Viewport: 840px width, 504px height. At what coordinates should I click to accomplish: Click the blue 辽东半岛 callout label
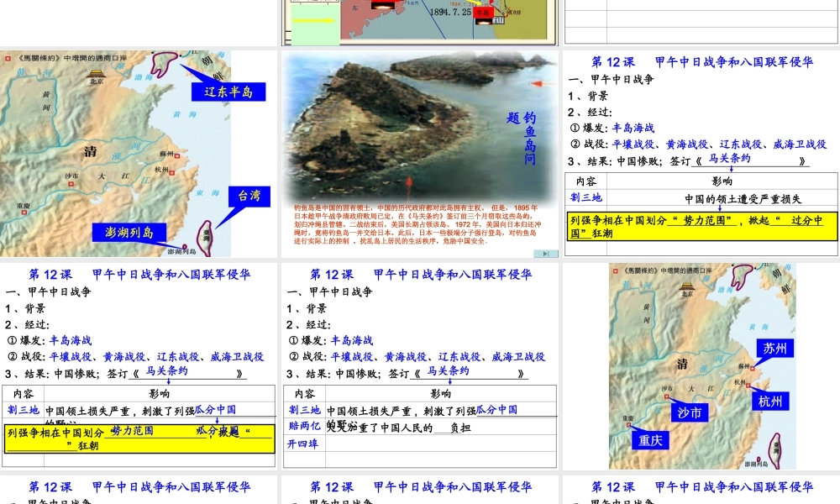click(x=228, y=92)
